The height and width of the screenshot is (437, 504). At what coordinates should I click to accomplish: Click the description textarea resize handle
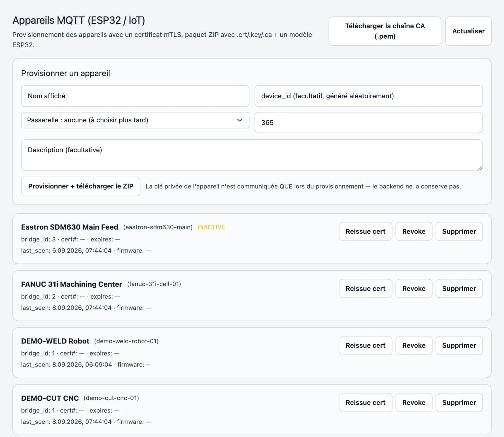pyautogui.click(x=480, y=168)
